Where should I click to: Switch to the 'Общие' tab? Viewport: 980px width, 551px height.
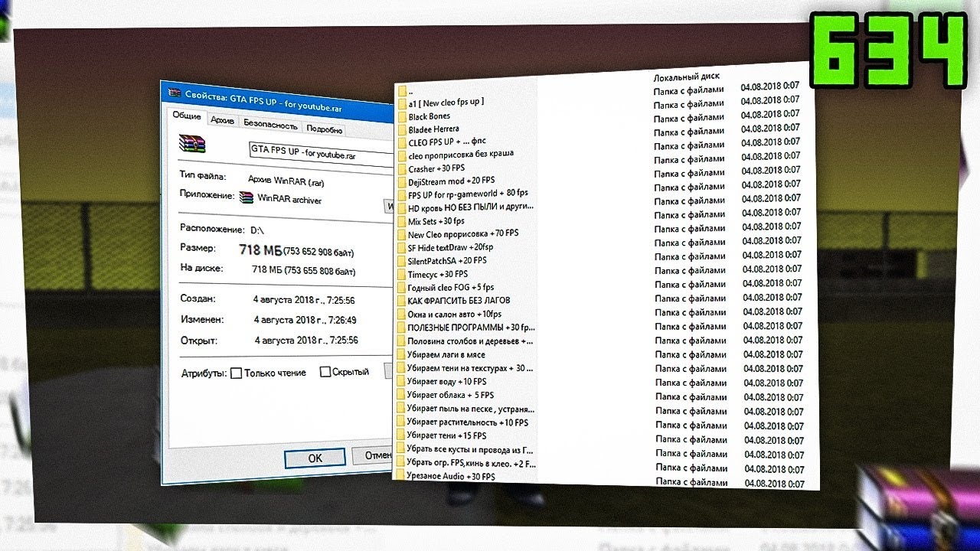coord(186,116)
